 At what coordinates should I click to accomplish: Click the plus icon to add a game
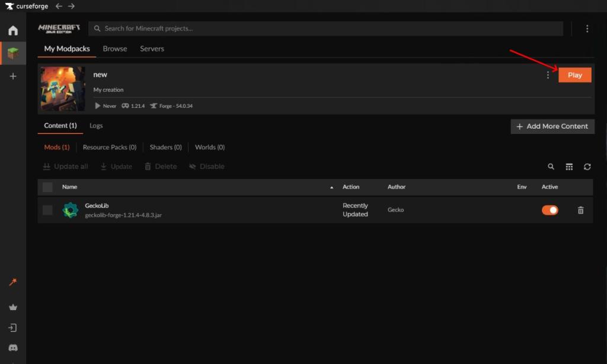coord(13,76)
